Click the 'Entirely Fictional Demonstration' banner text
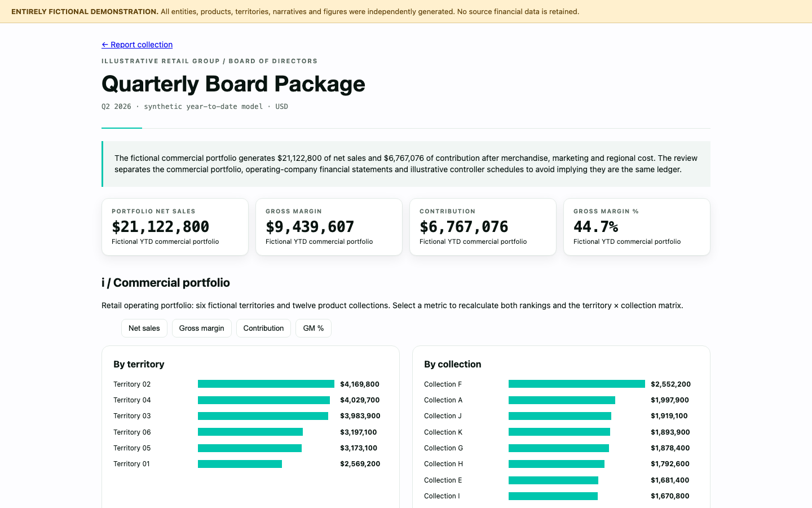The image size is (812, 508). coord(85,11)
